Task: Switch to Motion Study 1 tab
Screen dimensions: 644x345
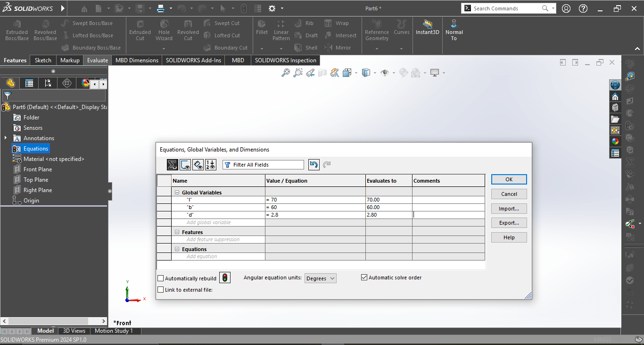Action: pos(114,331)
